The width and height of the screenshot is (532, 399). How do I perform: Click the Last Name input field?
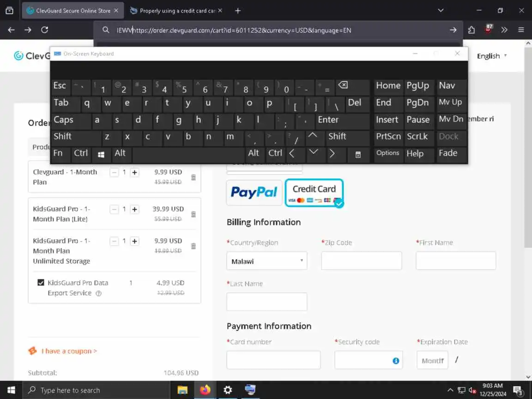pyautogui.click(x=266, y=302)
